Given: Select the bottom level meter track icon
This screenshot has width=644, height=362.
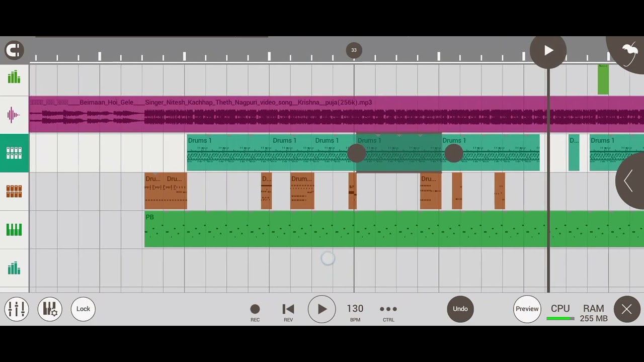Looking at the screenshot, I should click(14, 268).
